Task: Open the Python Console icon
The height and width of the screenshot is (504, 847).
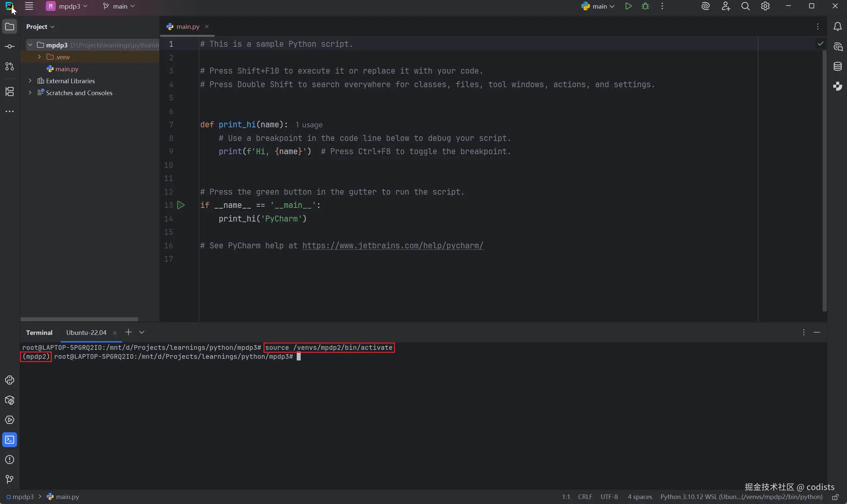Action: (x=10, y=380)
